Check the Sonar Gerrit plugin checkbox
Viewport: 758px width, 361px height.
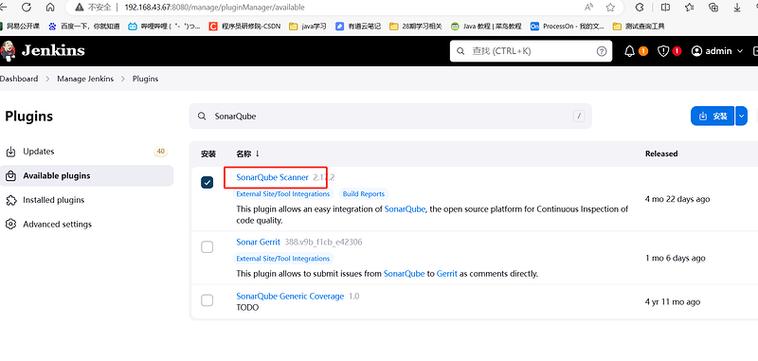pyautogui.click(x=207, y=247)
